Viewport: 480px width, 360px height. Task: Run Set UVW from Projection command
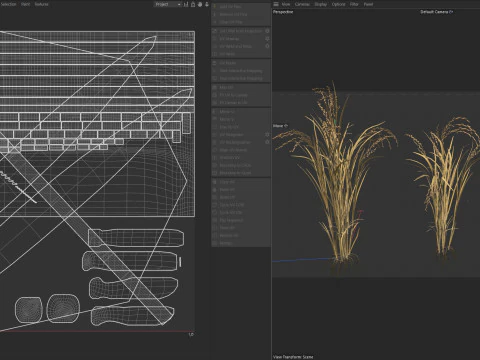pos(241,31)
